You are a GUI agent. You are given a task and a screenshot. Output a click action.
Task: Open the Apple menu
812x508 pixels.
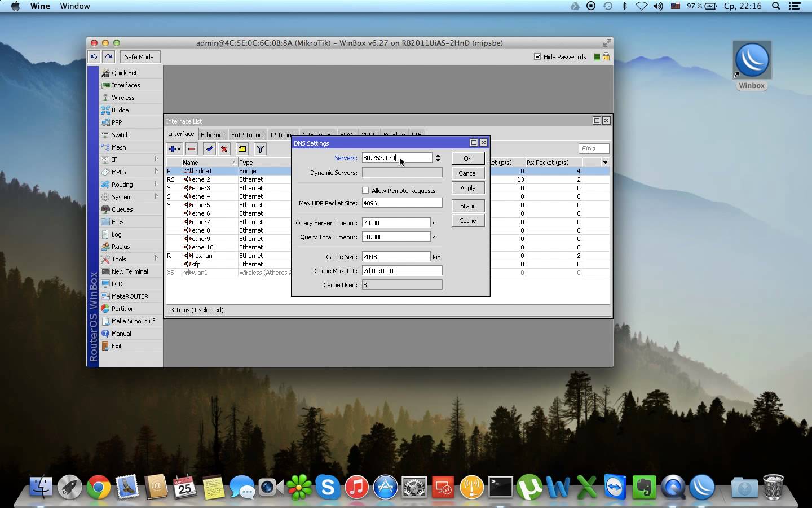15,6
